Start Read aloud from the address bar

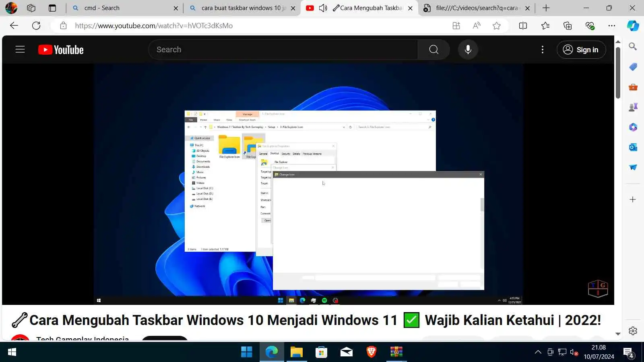[477, 26]
